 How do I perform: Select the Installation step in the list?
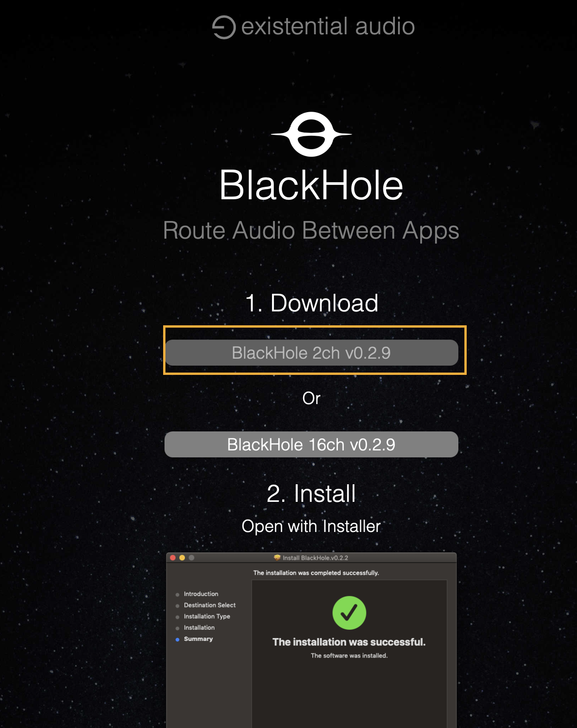[x=199, y=627]
